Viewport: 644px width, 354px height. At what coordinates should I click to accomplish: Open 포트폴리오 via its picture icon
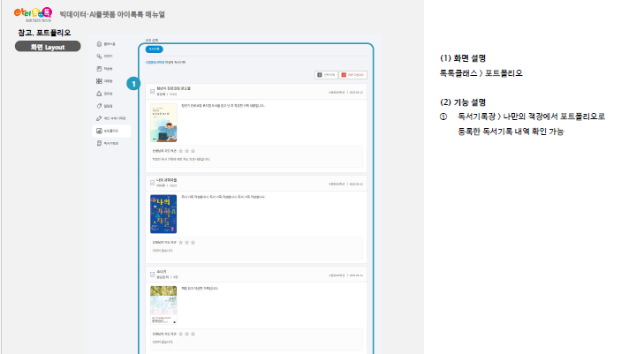pos(98,130)
